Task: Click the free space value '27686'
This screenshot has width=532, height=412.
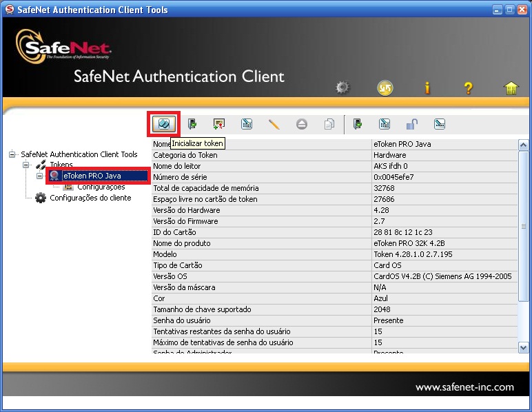Action: [x=384, y=199]
